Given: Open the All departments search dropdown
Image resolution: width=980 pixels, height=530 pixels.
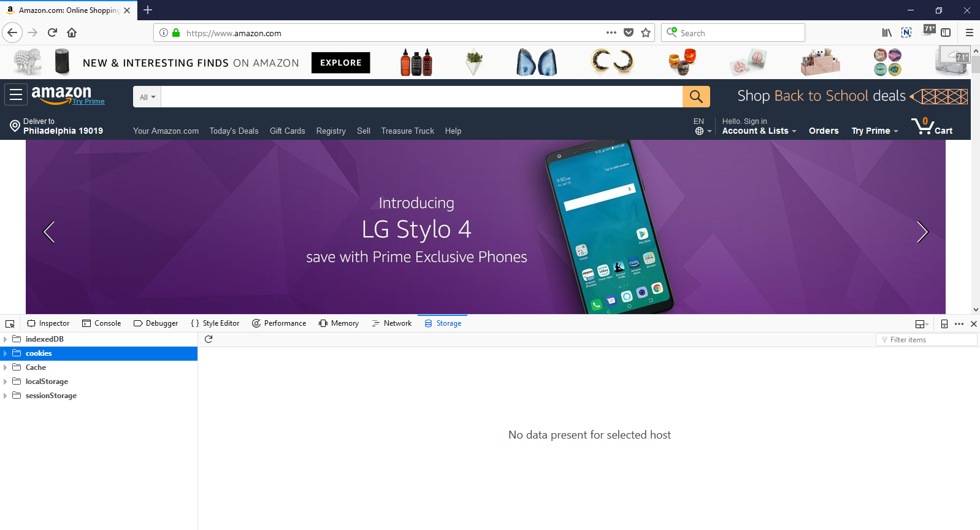Looking at the screenshot, I should click(147, 97).
